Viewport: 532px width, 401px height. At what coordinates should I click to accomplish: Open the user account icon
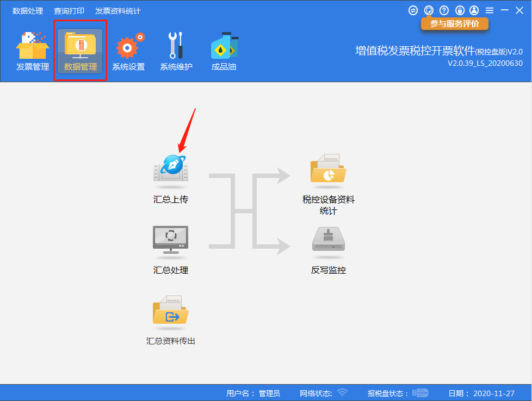[474, 10]
